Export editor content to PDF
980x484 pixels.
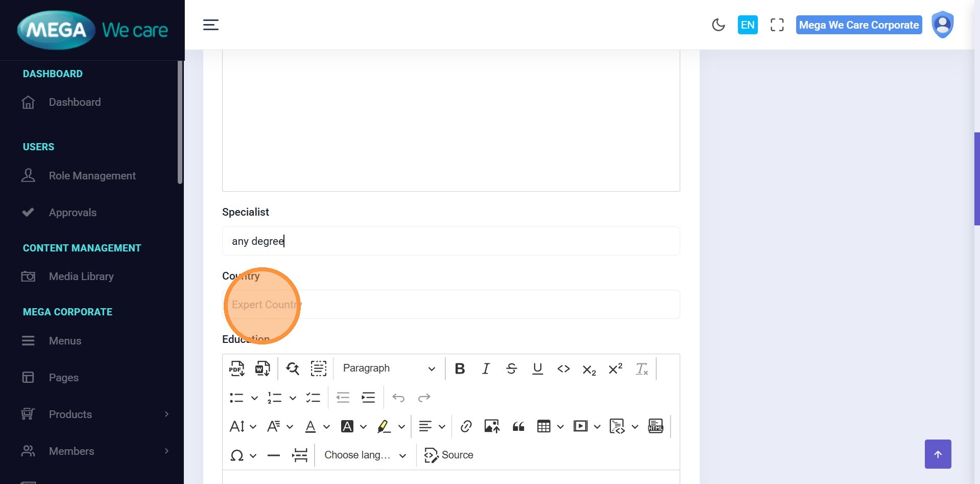236,368
